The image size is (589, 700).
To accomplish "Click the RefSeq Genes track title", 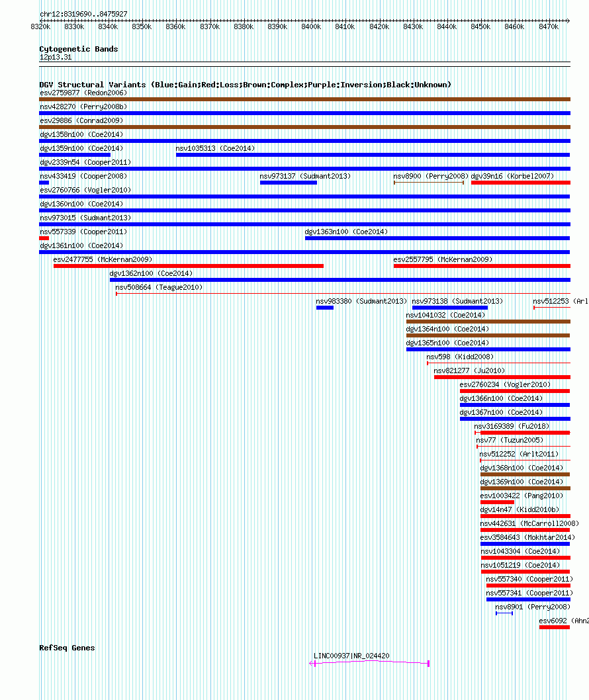I will (67, 647).
